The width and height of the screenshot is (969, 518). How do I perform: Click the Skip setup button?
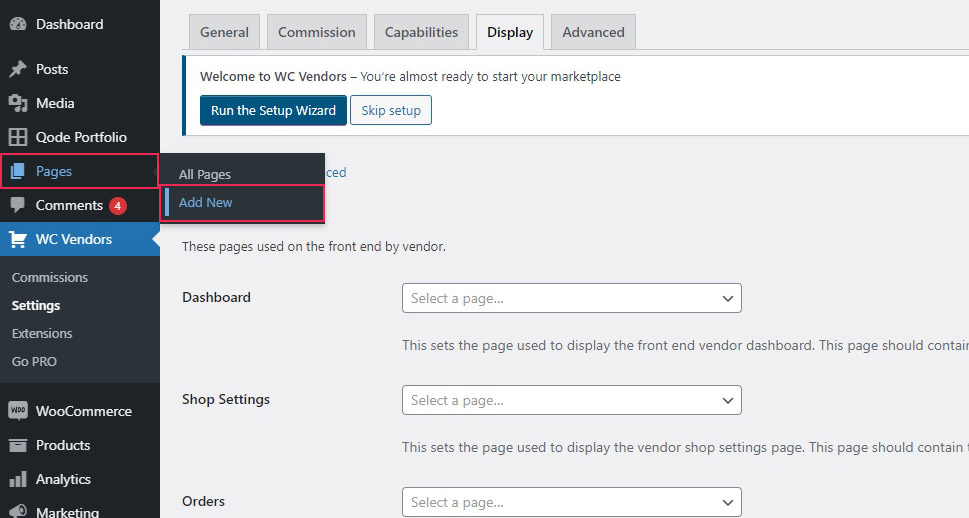pyautogui.click(x=391, y=110)
